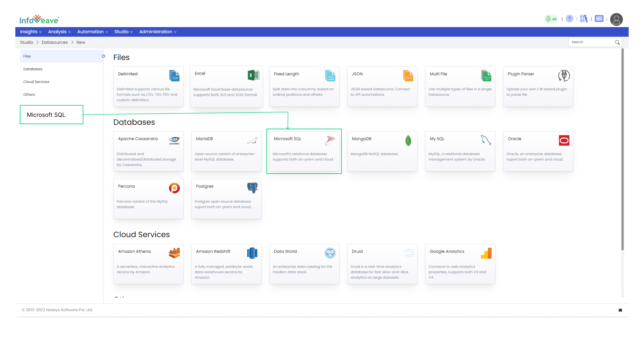Image resolution: width=644 pixels, height=338 pixels.
Task: Click Fixed Length card description
Action: 303,92
